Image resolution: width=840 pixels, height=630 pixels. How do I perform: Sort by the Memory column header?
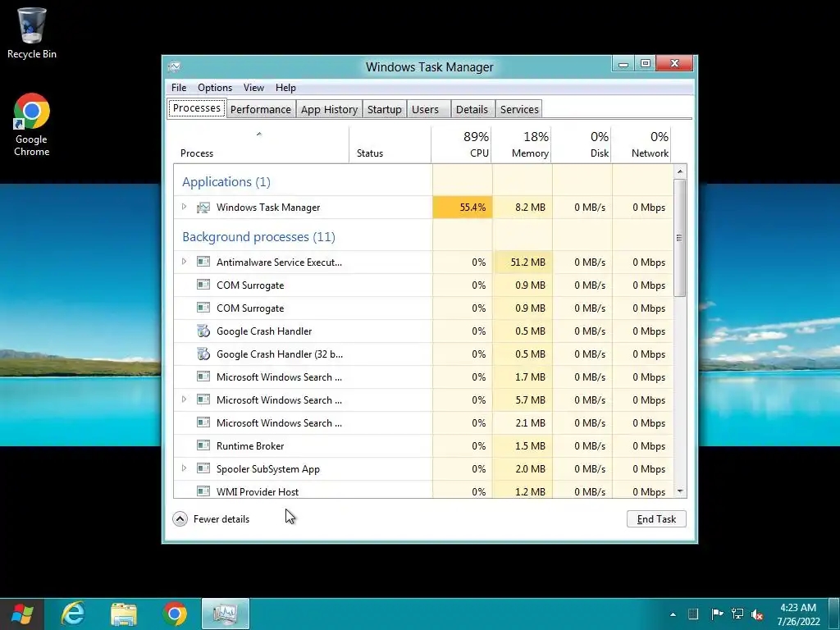pos(522,144)
